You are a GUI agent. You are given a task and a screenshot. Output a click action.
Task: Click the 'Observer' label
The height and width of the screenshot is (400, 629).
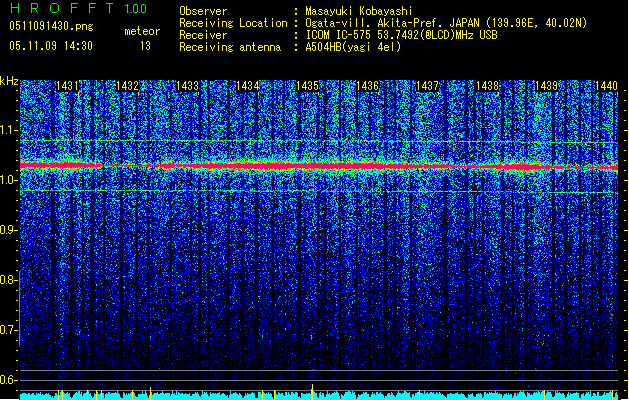203,11
